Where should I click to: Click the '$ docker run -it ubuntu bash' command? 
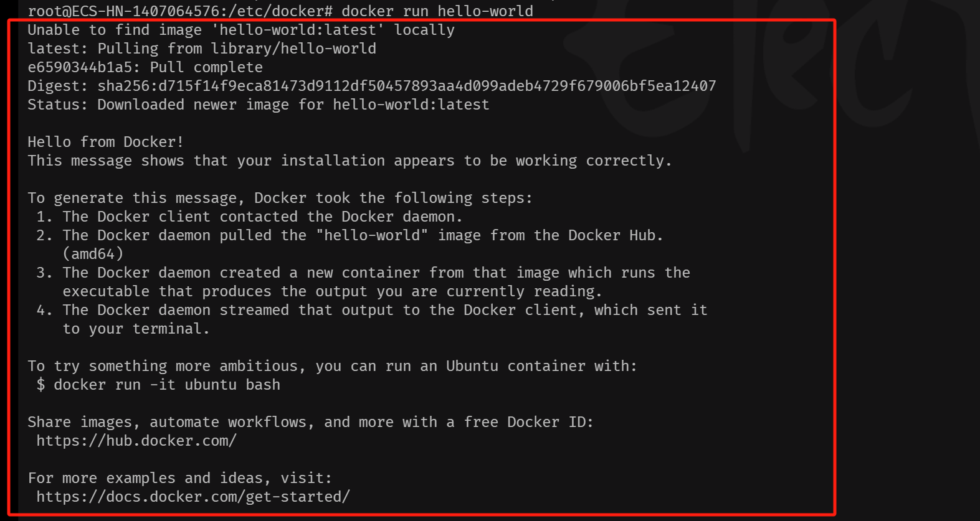pyautogui.click(x=158, y=385)
